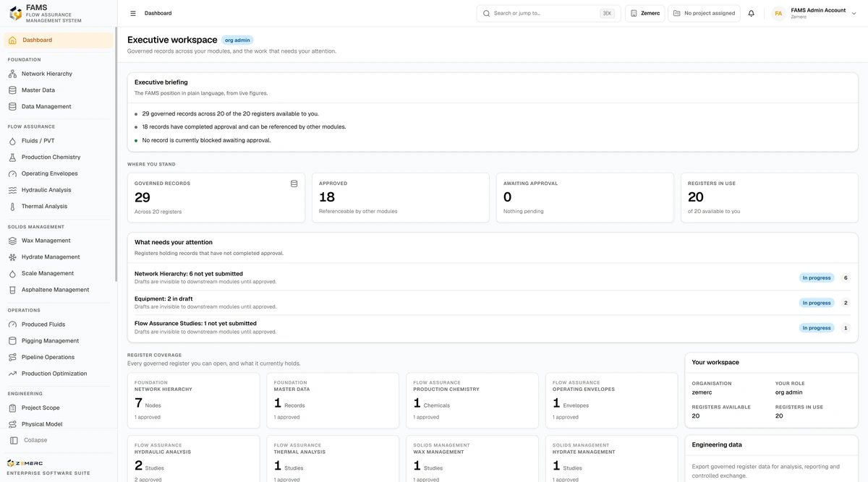Open the Network Hierarchy register coverage card
Image resolution: width=868 pixels, height=482 pixels.
193,400
